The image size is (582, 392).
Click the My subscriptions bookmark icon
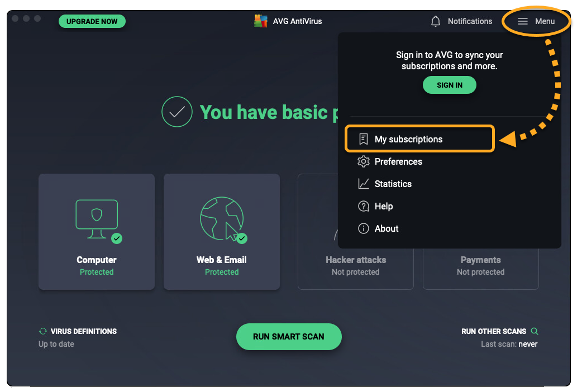[364, 139]
